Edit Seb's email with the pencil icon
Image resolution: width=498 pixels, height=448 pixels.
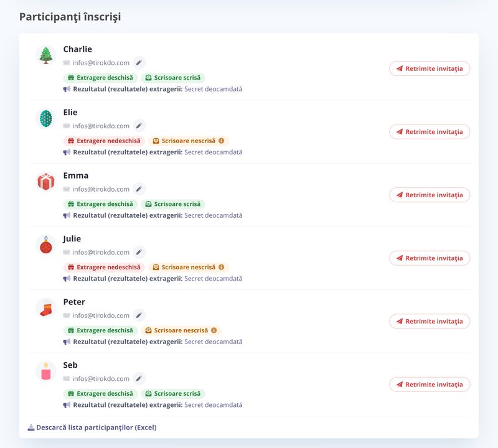pos(139,378)
